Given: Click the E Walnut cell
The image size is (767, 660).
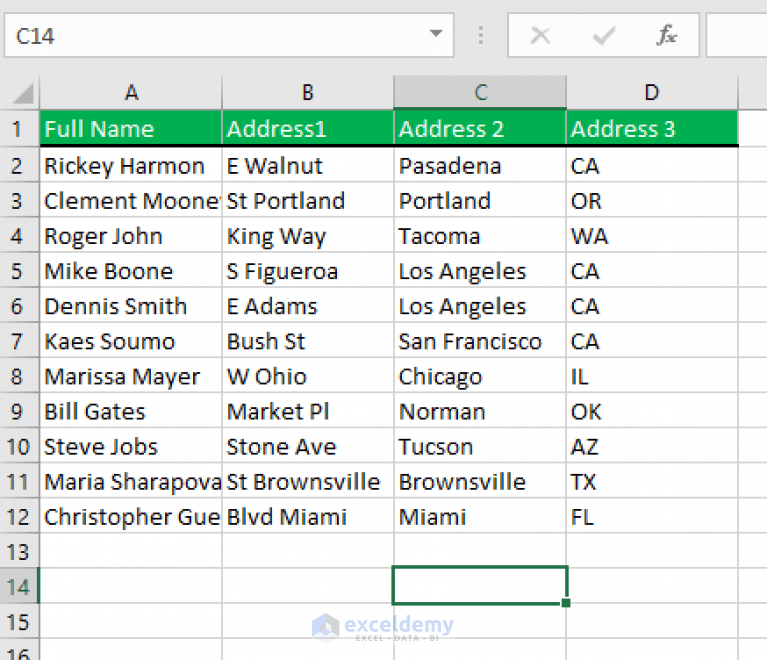Looking at the screenshot, I should tap(308, 165).
